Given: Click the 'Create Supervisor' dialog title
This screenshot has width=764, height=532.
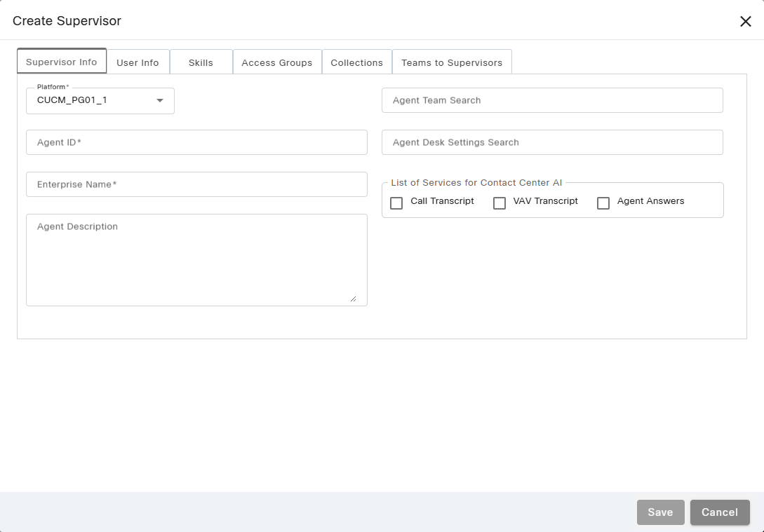Looking at the screenshot, I should coord(67,21).
